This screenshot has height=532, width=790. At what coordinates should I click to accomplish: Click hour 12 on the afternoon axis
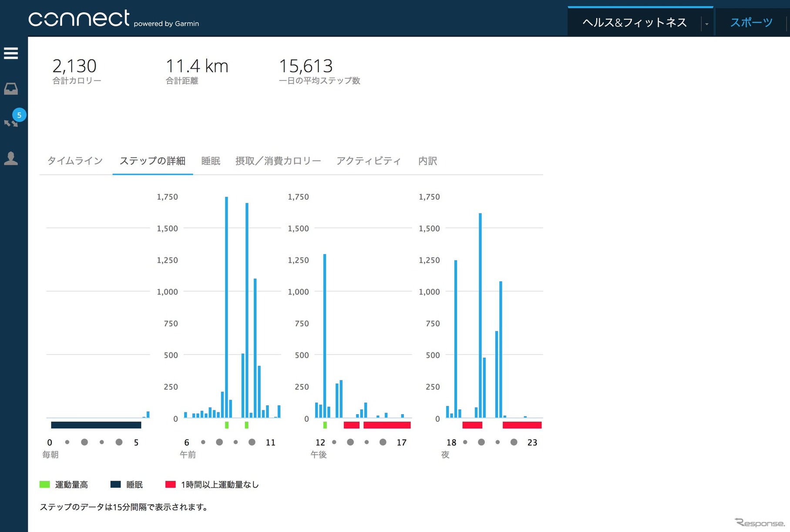point(320,442)
